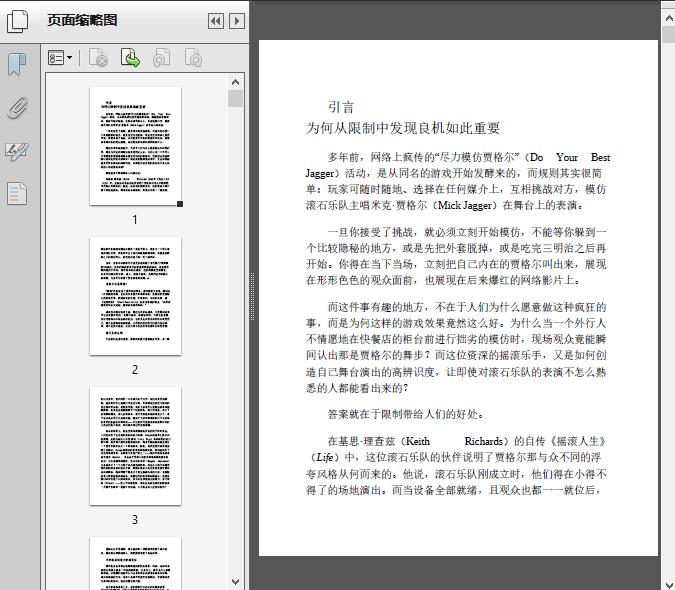Click the thumbnail panel scrollbar thumb
The width and height of the screenshot is (675, 590).
(235, 98)
